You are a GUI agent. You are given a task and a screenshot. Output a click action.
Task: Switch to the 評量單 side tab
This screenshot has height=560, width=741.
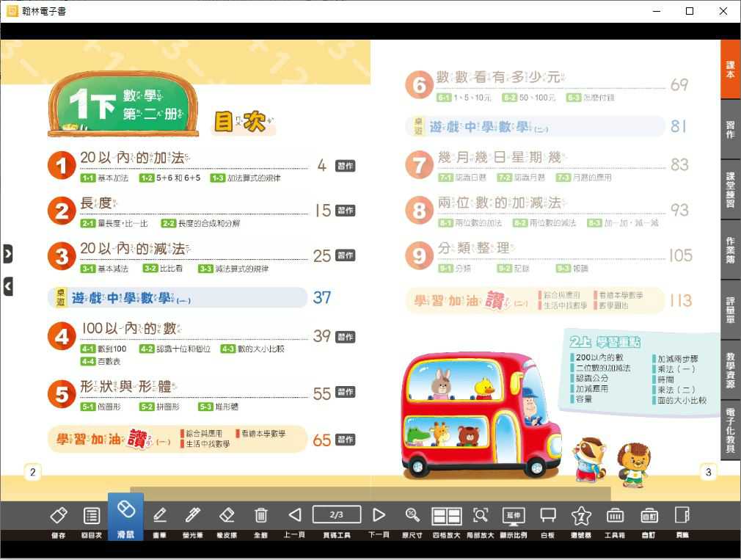pyautogui.click(x=731, y=310)
